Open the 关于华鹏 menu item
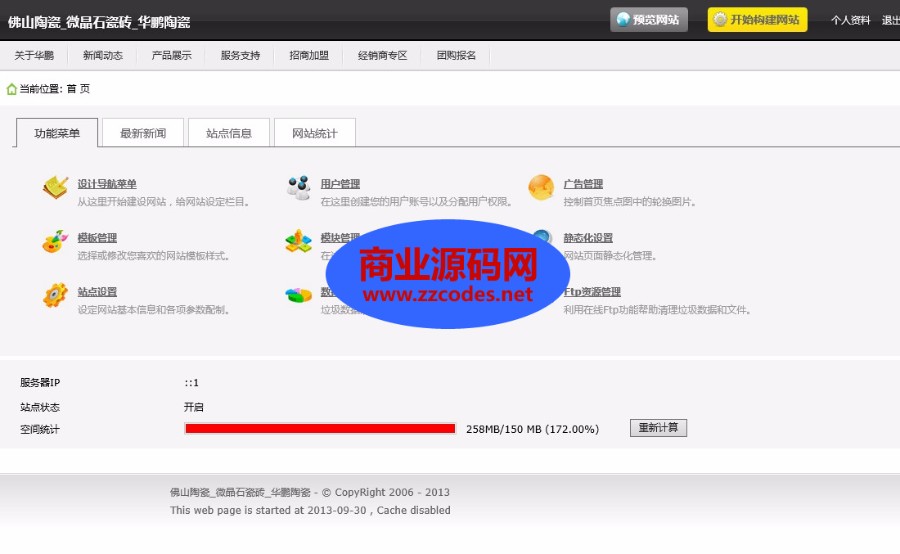 tap(34, 56)
